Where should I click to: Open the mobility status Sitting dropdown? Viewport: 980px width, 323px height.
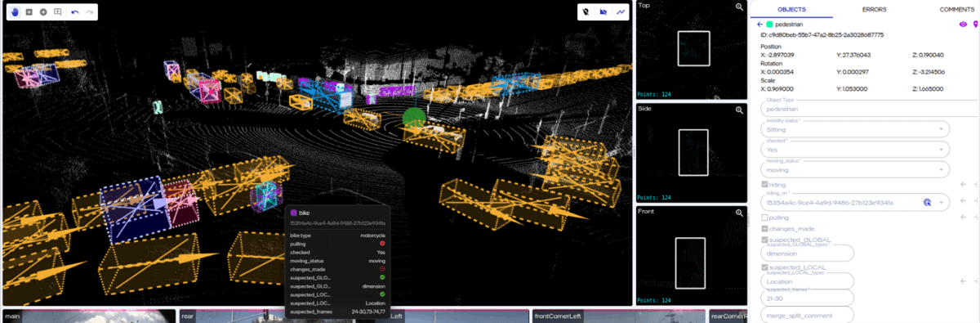click(855, 128)
